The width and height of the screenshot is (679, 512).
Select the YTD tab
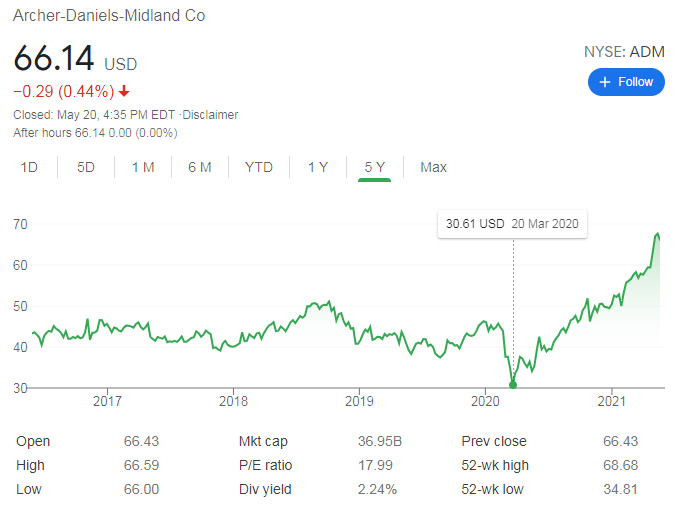259,167
